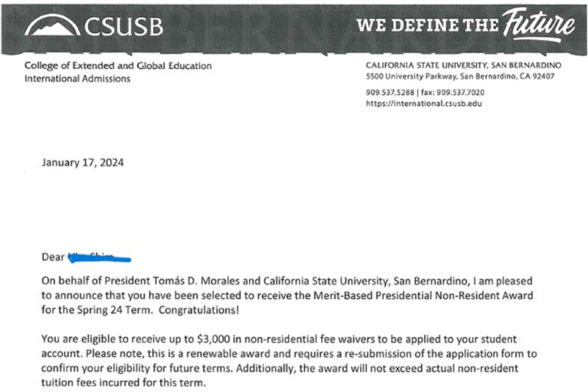Click the blue redaction scribble over the name
588x392 pixels.
click(x=99, y=257)
